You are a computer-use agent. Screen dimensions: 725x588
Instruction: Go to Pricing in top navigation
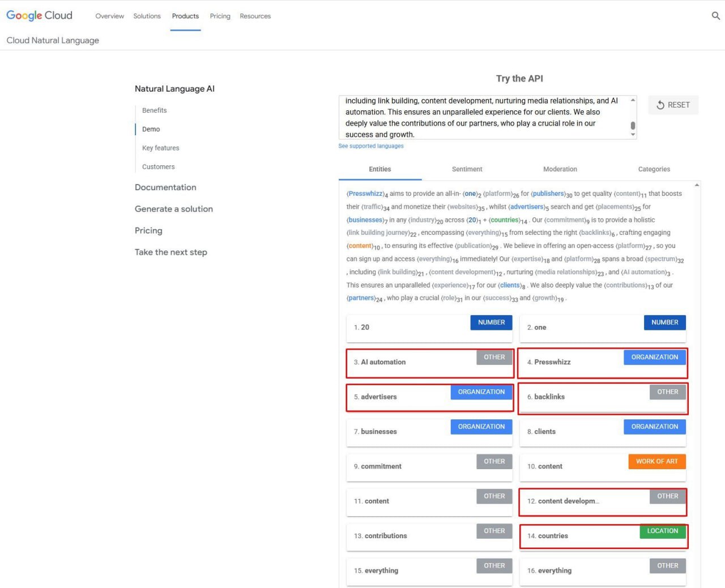point(220,16)
